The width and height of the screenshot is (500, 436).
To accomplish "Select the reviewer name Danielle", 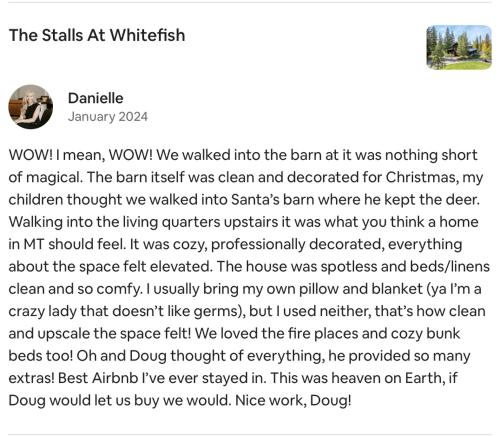I will [95, 98].
